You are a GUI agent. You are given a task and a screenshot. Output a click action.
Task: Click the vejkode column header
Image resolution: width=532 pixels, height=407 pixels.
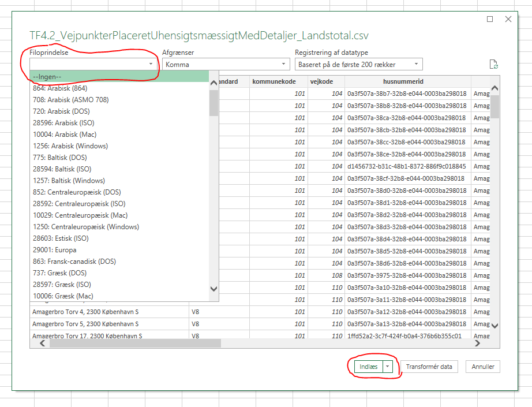[x=326, y=81]
